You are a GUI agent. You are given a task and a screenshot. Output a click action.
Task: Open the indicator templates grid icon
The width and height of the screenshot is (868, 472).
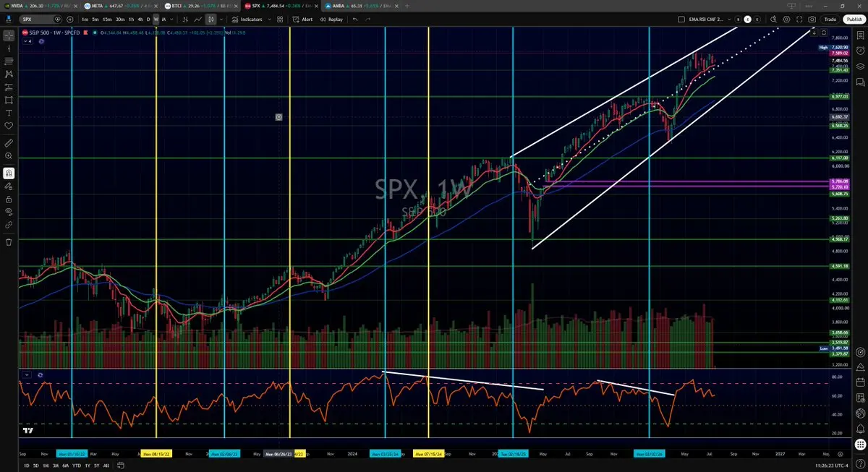click(x=279, y=19)
